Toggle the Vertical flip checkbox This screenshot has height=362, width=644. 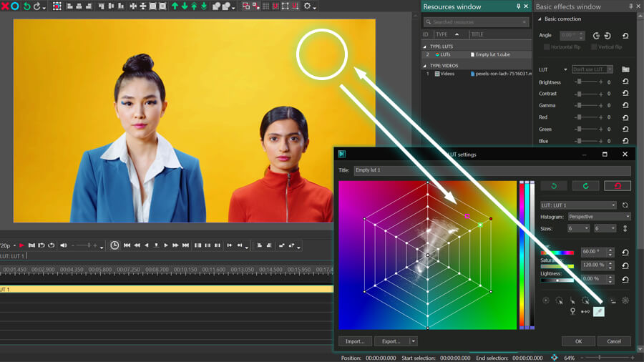click(x=594, y=47)
